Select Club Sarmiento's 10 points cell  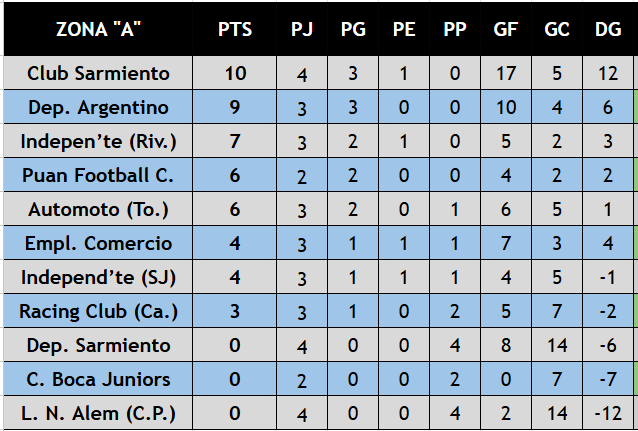pos(235,73)
